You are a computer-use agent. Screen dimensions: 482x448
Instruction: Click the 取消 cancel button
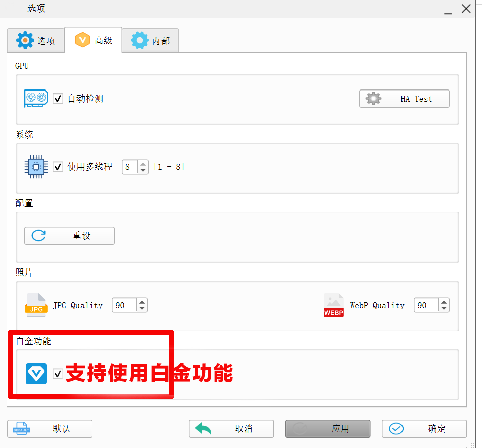click(x=231, y=428)
